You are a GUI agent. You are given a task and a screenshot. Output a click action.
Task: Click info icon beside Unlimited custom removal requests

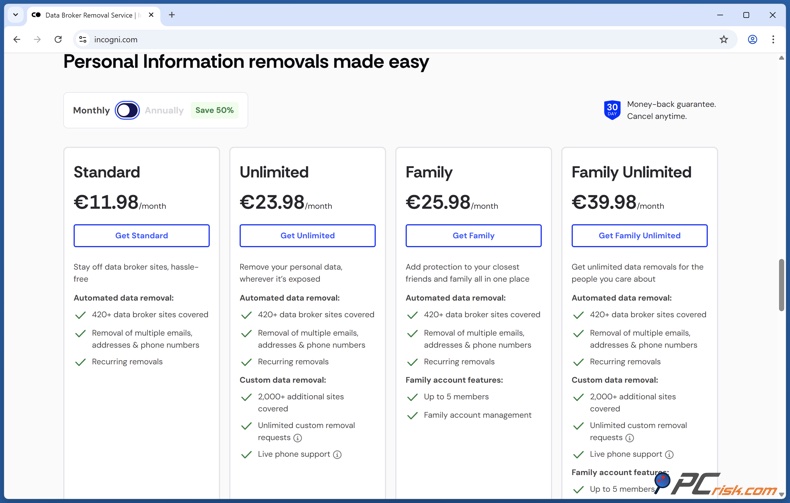tap(298, 438)
